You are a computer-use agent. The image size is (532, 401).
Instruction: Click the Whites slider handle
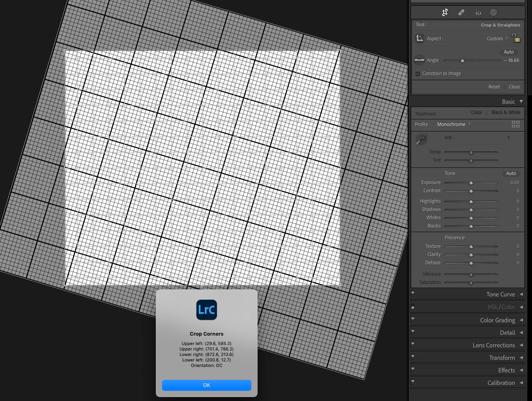pyautogui.click(x=471, y=218)
